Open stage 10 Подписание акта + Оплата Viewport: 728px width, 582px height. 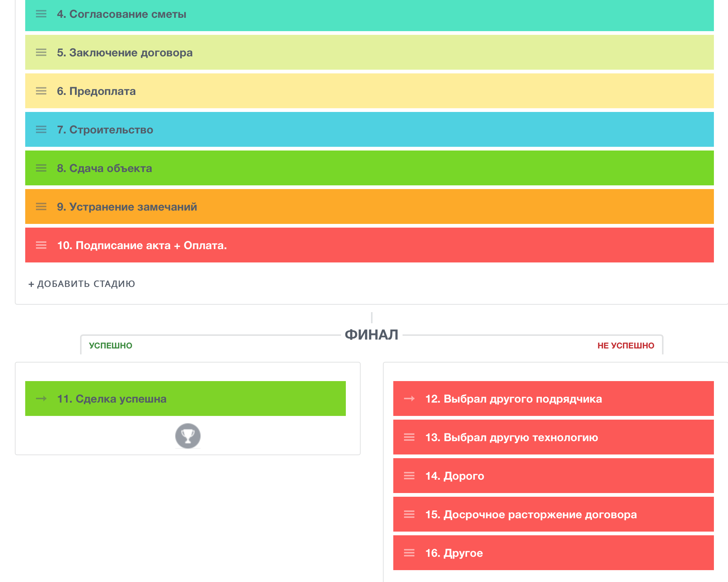[142, 245]
